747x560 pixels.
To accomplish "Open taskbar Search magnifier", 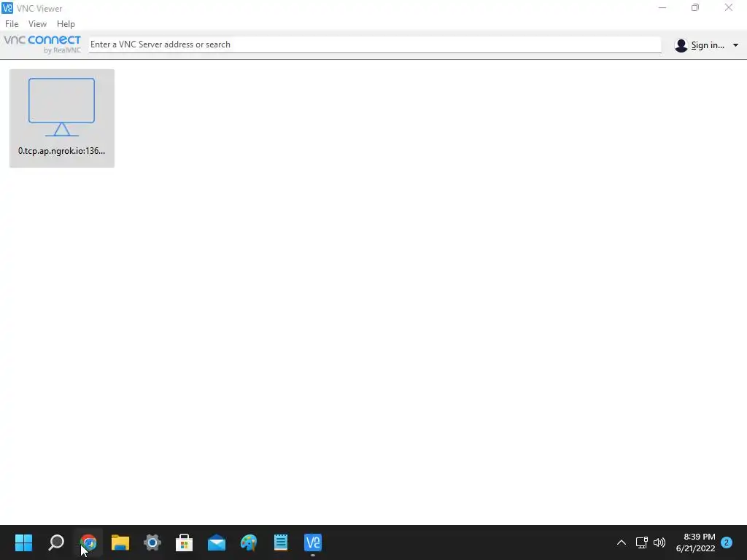I will pos(56,542).
